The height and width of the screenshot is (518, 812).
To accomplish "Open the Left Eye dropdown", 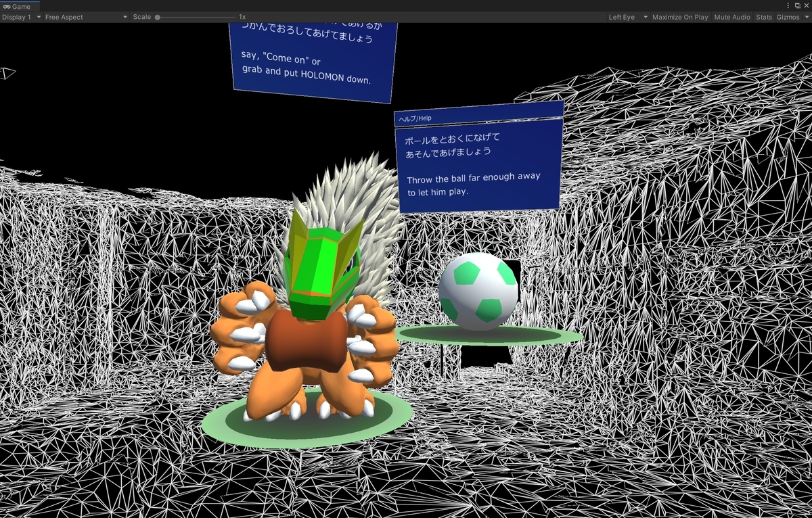I will (x=628, y=17).
